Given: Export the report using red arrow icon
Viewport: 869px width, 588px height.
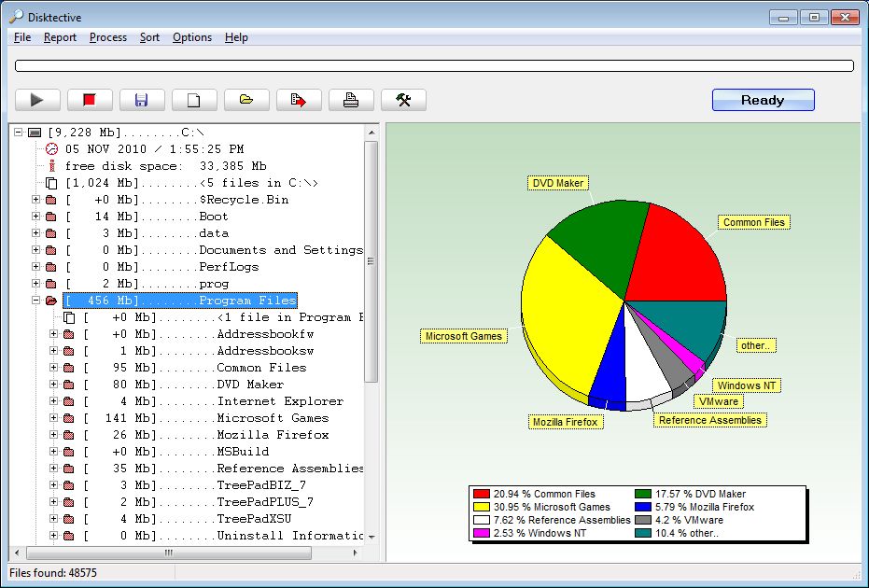Looking at the screenshot, I should pyautogui.click(x=299, y=99).
